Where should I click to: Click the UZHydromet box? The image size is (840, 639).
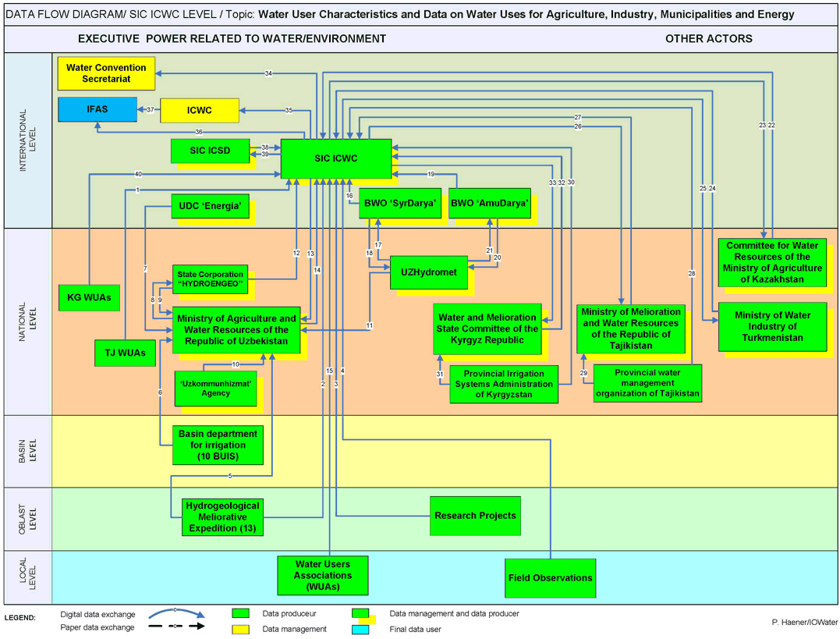pos(428,270)
